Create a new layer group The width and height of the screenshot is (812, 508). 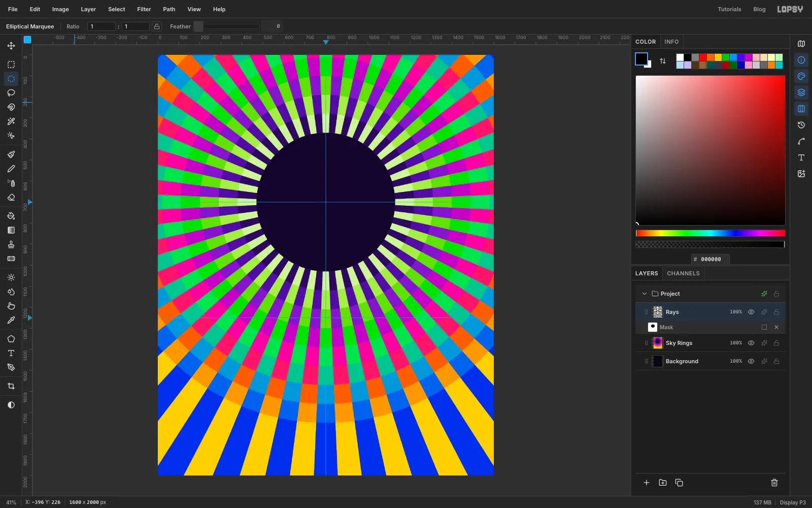click(663, 483)
